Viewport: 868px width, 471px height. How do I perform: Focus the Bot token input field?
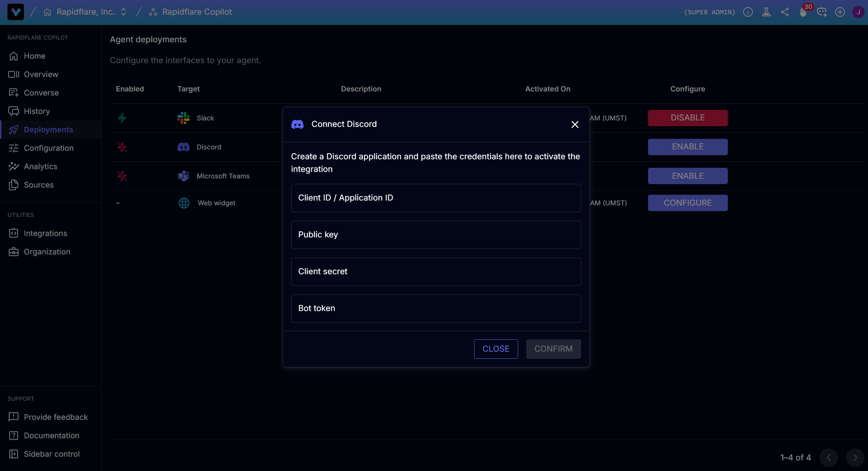tap(436, 308)
